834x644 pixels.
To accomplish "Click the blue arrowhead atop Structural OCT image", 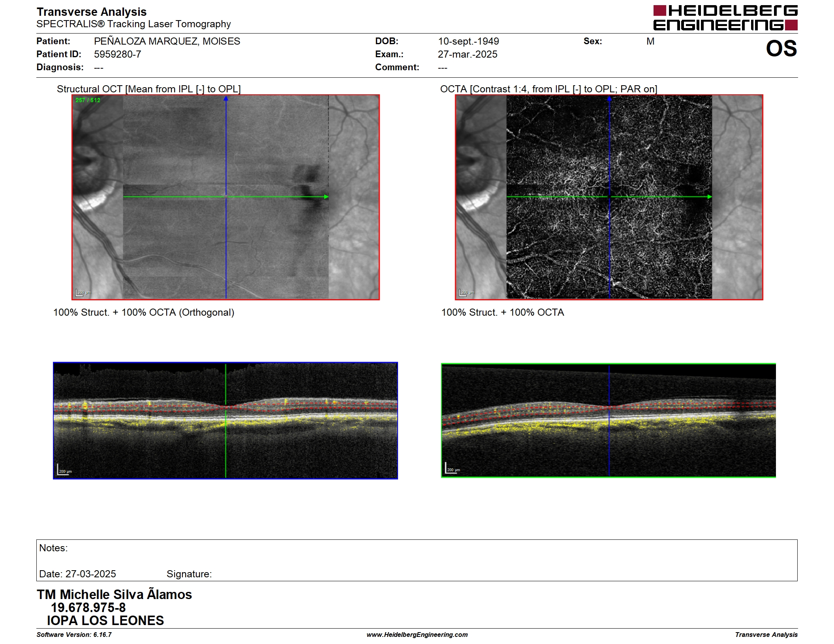I will tap(226, 99).
